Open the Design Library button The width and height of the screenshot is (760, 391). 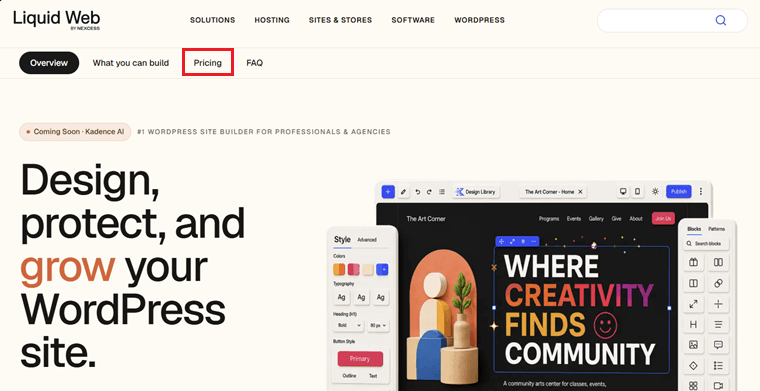tap(476, 192)
